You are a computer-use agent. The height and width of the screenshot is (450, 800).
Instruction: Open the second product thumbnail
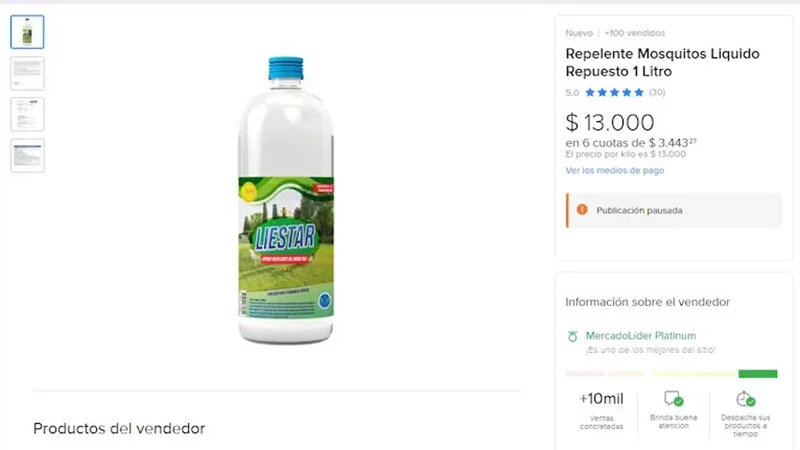[x=27, y=73]
